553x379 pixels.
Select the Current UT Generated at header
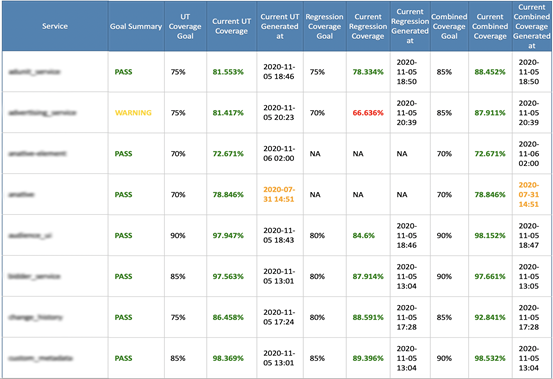pos(280,26)
